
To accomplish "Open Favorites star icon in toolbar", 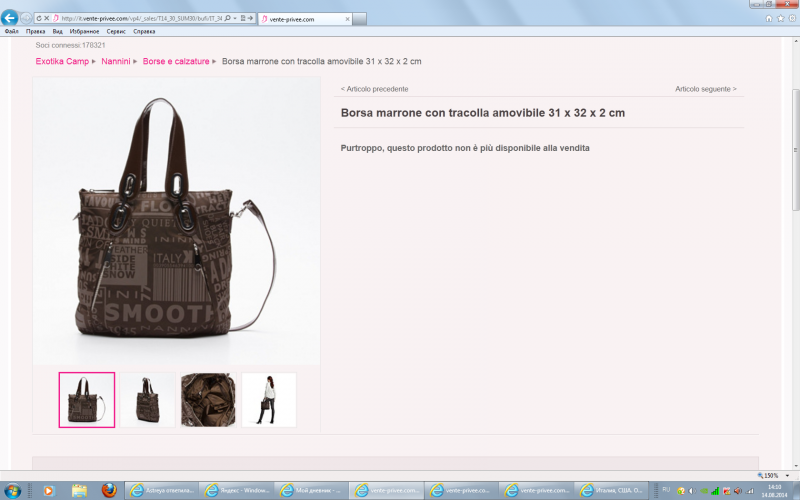I will tap(779, 18).
